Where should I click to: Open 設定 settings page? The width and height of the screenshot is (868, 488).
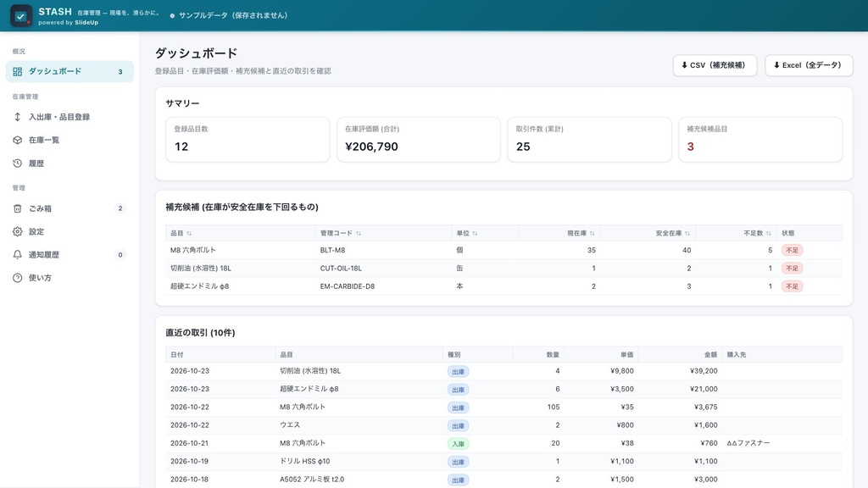[x=70, y=231]
